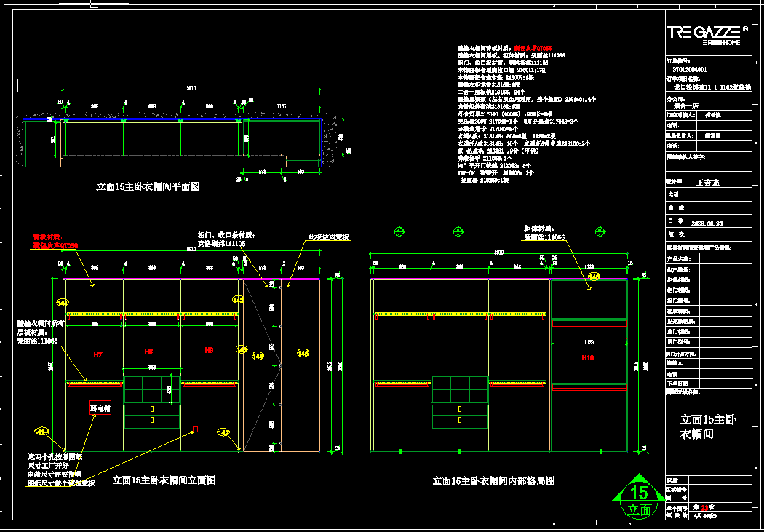
Task: Select '立面15主卧衣帽间' in drawing area name cell
Action: [708, 426]
